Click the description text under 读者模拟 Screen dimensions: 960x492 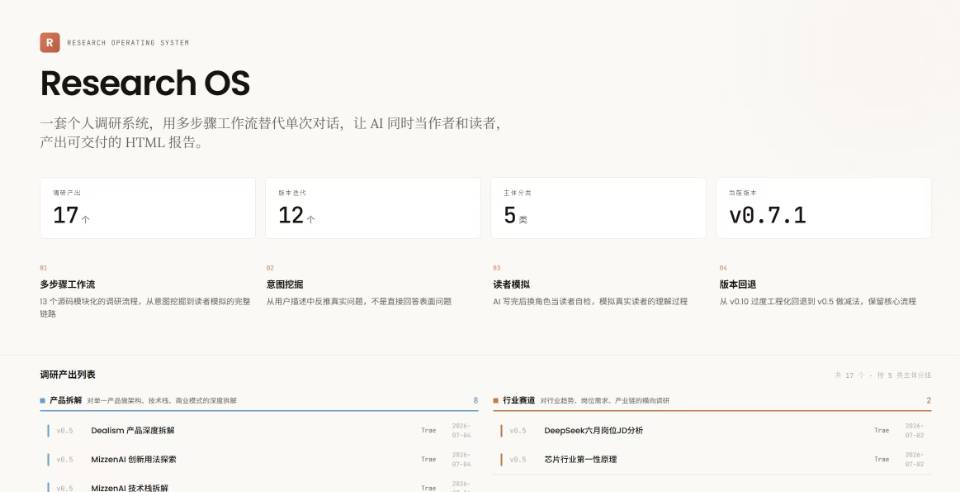click(590, 302)
